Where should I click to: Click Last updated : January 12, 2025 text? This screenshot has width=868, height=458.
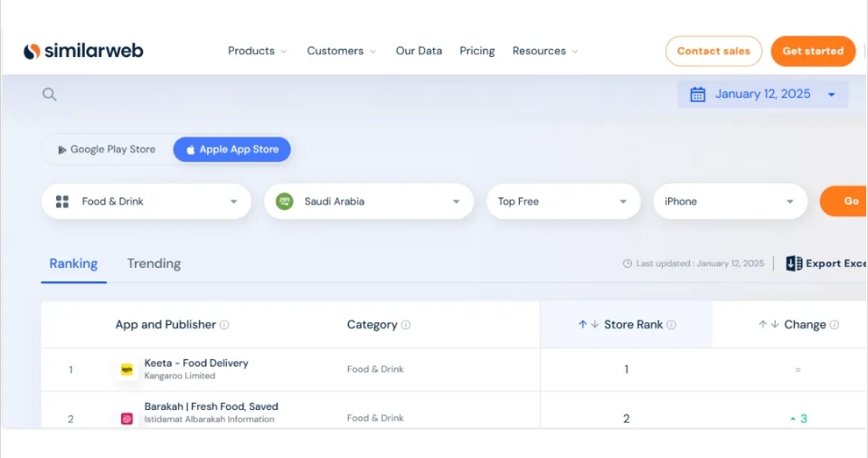coord(700,263)
